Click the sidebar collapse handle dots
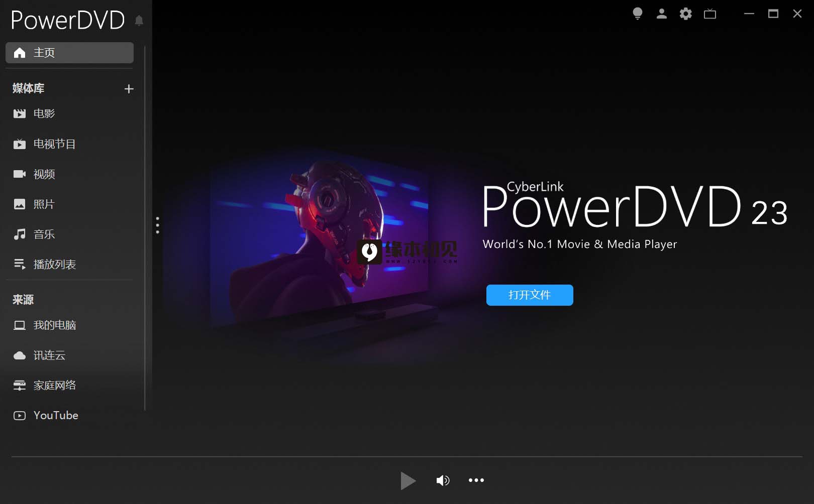814x504 pixels. pyautogui.click(x=158, y=225)
